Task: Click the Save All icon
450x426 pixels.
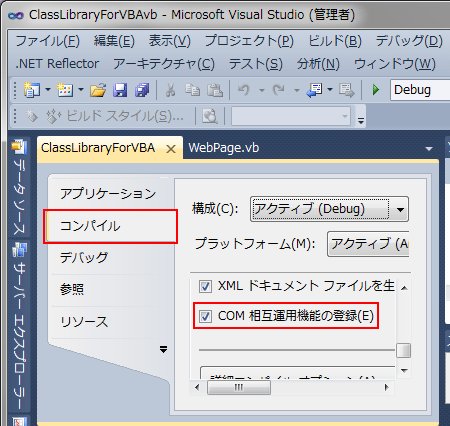Action: coord(142,90)
